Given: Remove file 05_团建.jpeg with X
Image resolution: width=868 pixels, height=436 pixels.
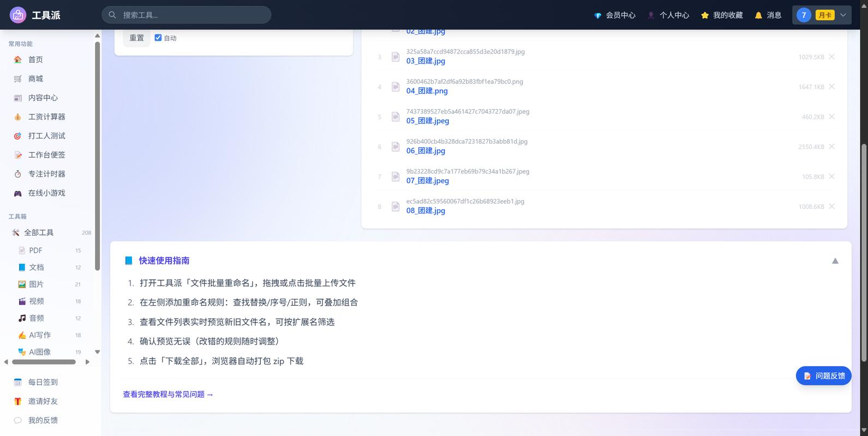Looking at the screenshot, I should pyautogui.click(x=831, y=117).
